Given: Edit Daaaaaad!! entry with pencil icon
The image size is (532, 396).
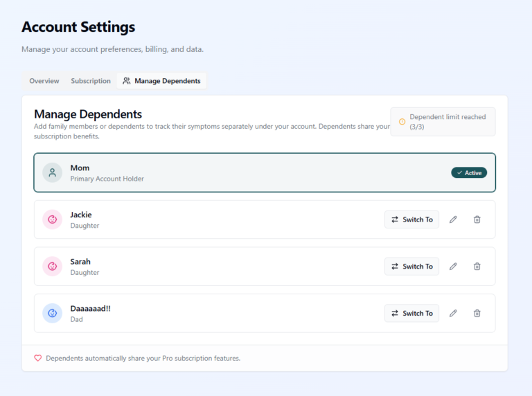Looking at the screenshot, I should [x=453, y=314].
